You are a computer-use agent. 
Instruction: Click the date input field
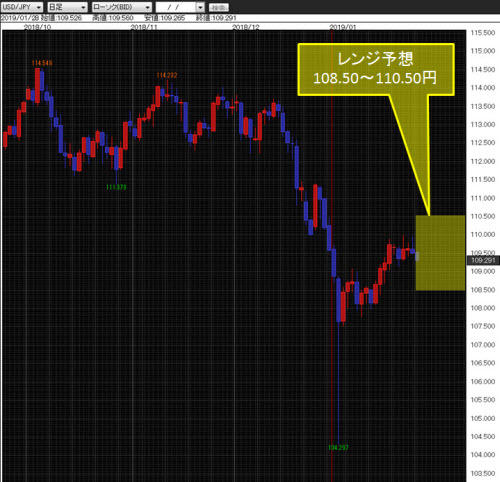[176, 7]
